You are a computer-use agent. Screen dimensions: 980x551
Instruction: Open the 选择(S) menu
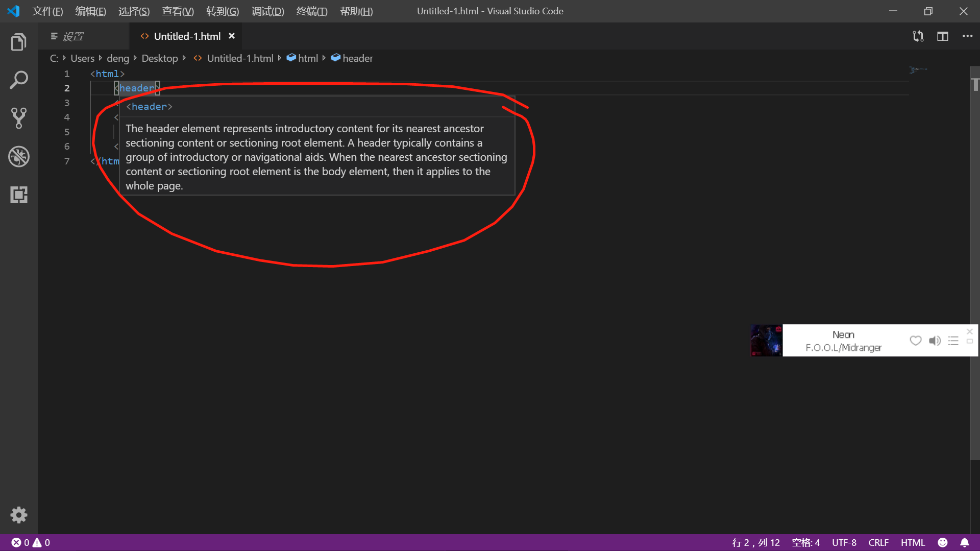[134, 11]
